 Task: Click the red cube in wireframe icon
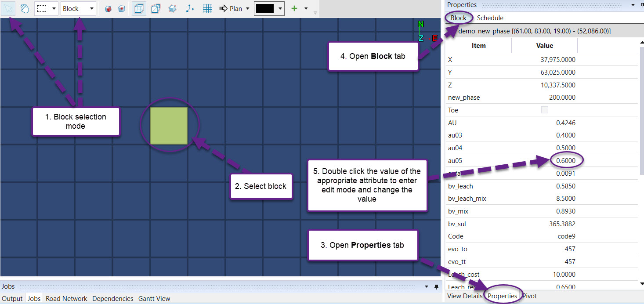(x=122, y=9)
